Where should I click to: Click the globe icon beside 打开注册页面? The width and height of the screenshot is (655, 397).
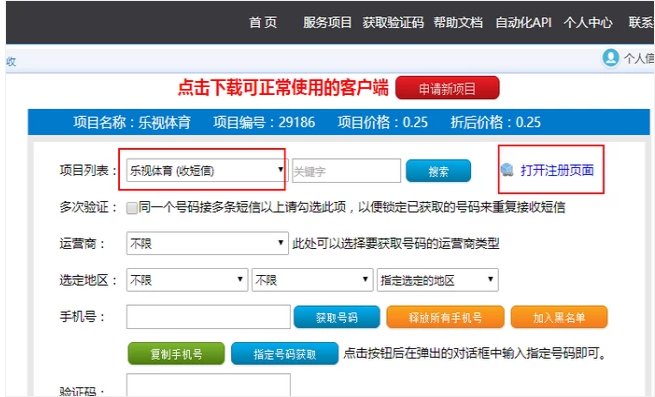click(x=507, y=170)
